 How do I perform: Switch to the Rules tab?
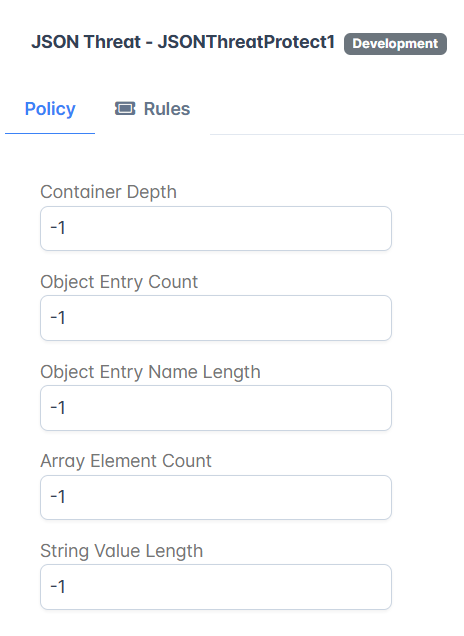click(x=153, y=109)
